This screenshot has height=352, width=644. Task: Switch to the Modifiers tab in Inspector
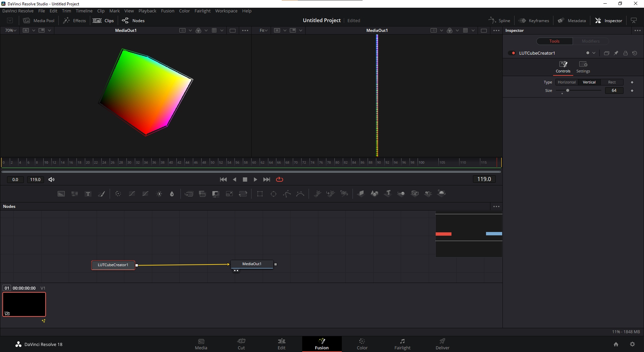[x=591, y=41]
